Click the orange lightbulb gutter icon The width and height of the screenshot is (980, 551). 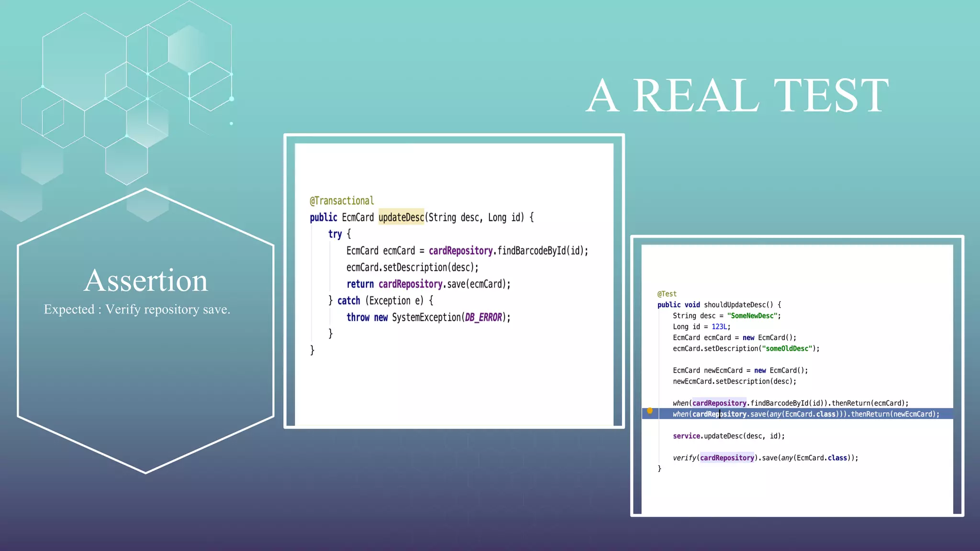point(650,411)
